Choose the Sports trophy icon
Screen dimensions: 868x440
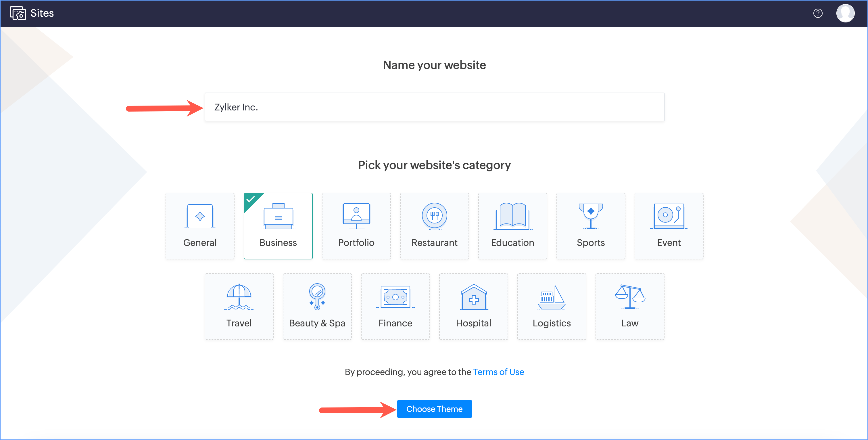point(590,216)
